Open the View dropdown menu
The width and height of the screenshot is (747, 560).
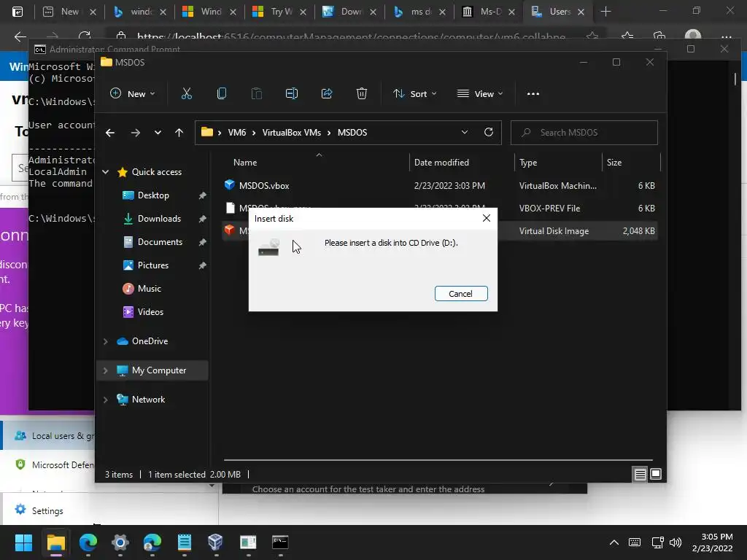pos(480,94)
